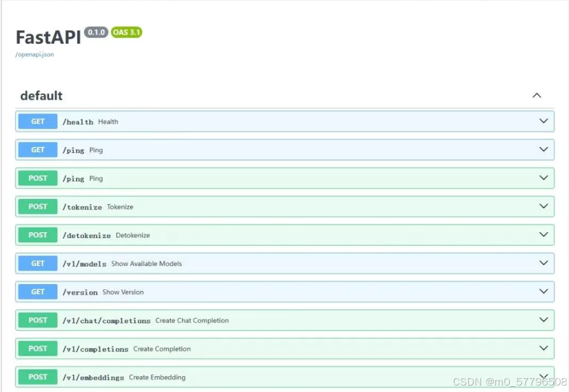Click the POST badge for /detokenize

click(38, 235)
